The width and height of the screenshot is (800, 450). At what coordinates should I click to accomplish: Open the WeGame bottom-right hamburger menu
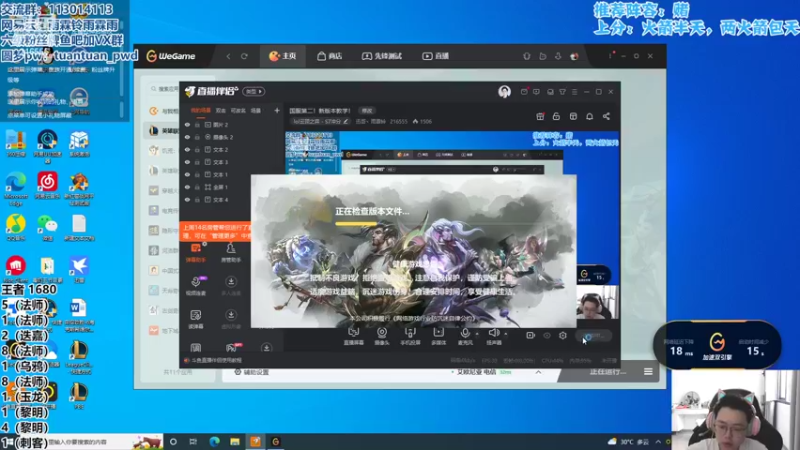pyautogui.click(x=648, y=371)
